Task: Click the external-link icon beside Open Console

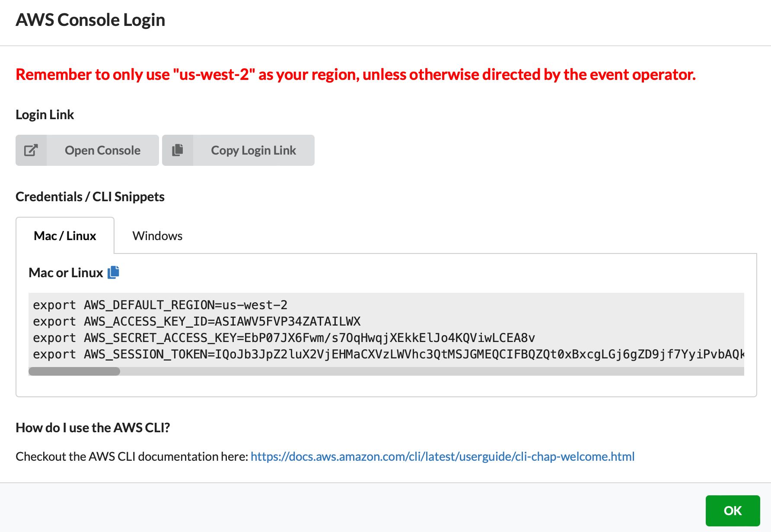Action: tap(31, 150)
